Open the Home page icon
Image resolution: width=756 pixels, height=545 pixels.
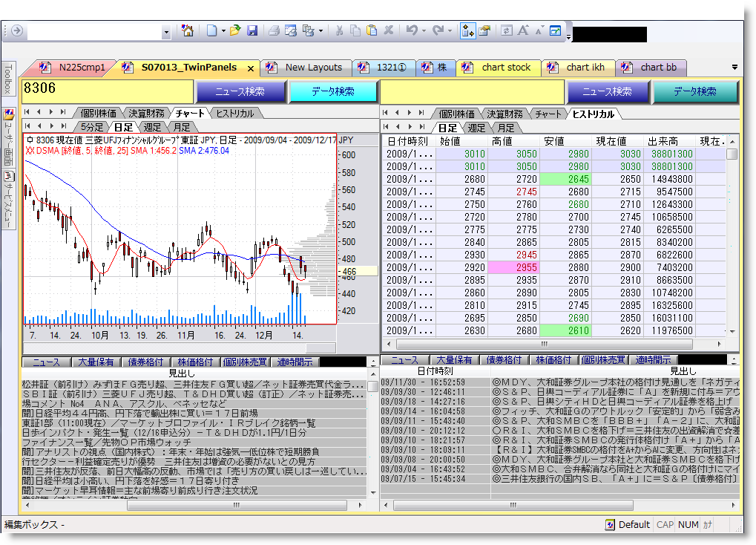188,30
